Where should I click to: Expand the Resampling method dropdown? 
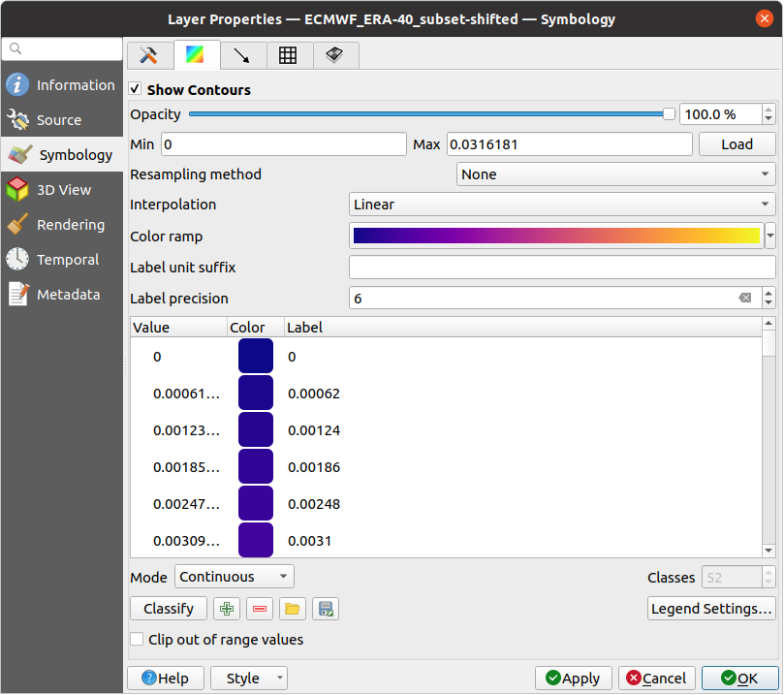pyautogui.click(x=615, y=174)
